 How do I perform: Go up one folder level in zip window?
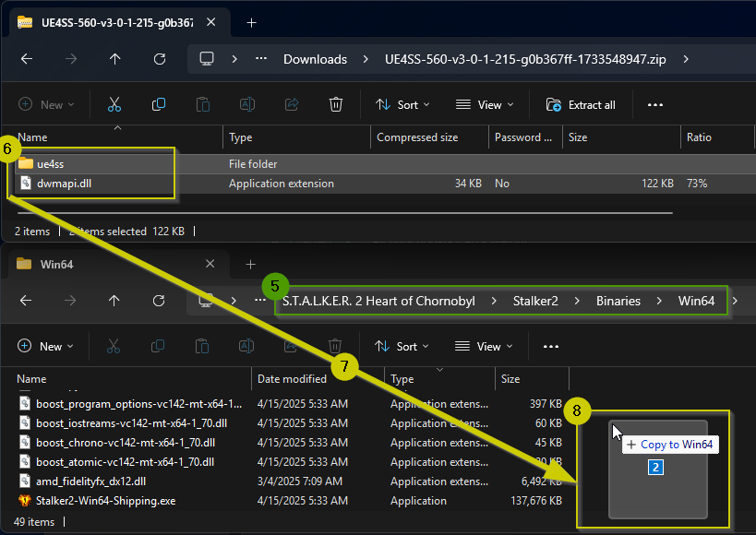pos(114,59)
